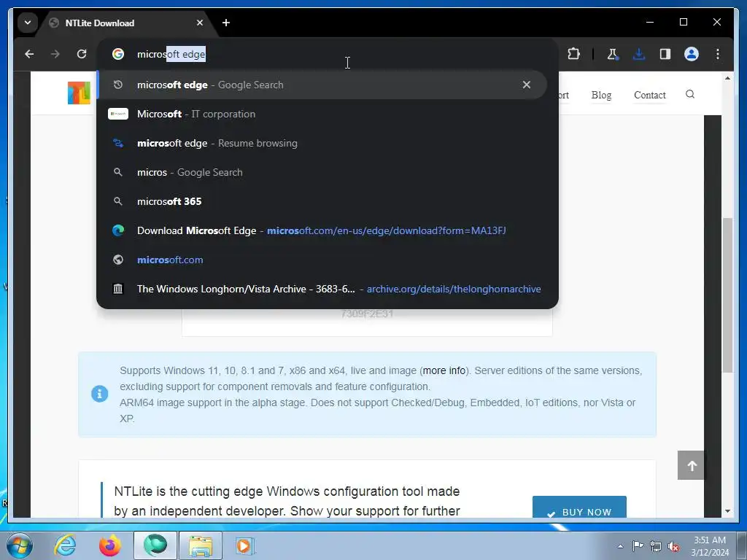Click the magnifier icon beside 'micros'
Screen dimensions: 747x560
click(x=118, y=172)
